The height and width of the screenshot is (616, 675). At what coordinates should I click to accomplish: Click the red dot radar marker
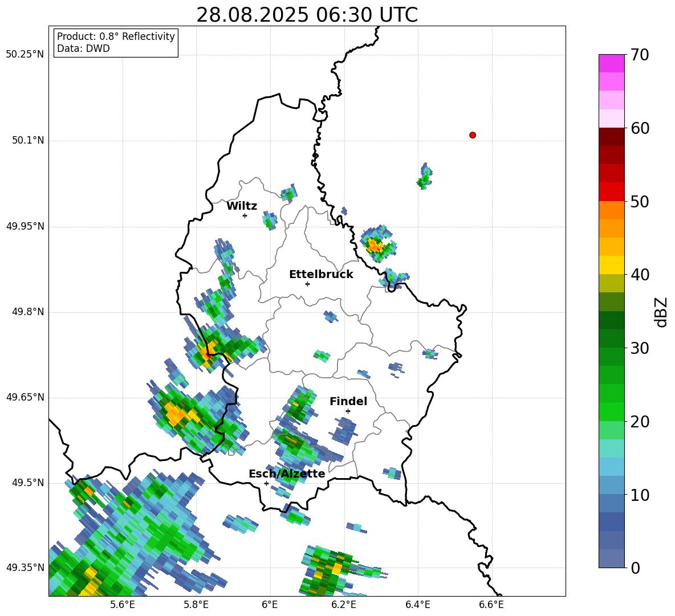pos(472,135)
